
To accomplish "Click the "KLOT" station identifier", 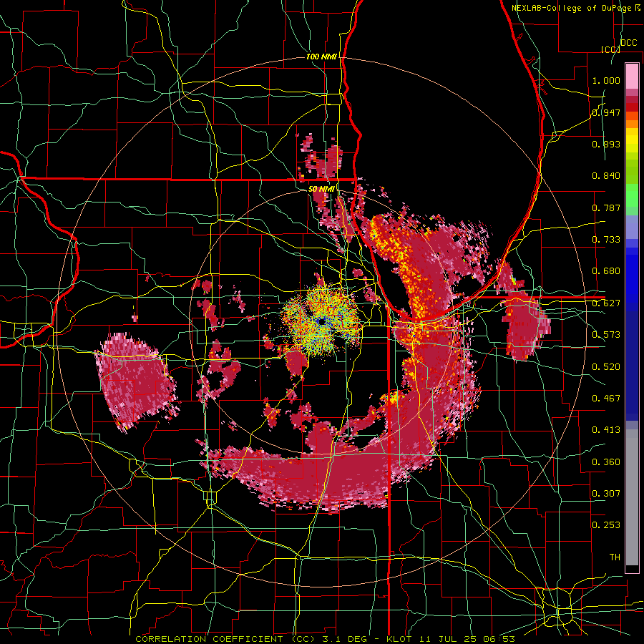I will [399, 639].
